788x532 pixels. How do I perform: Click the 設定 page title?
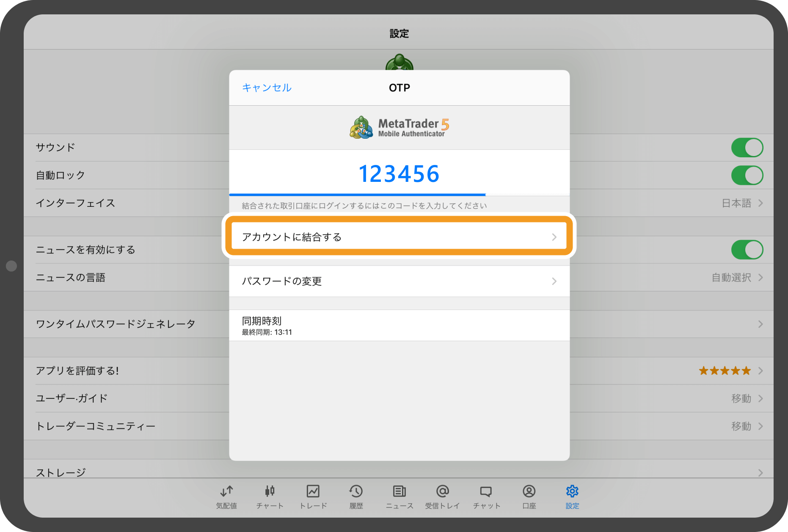coord(399,33)
